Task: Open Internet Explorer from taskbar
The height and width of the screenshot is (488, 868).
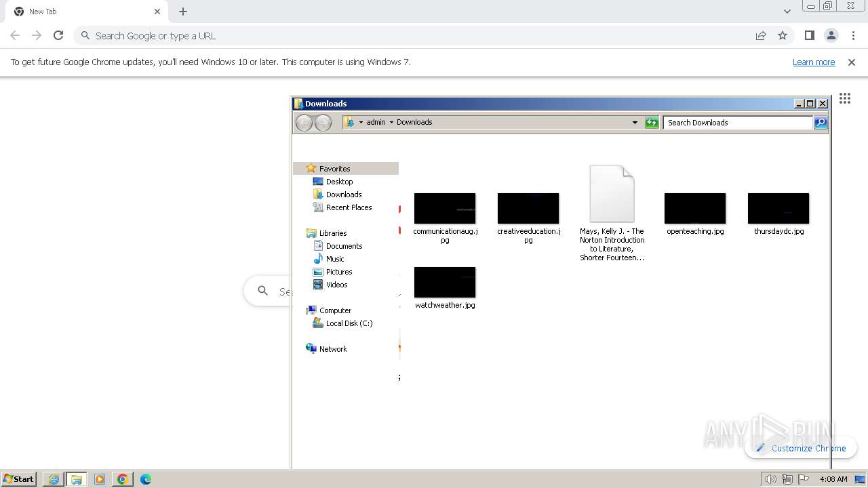Action: 54,479
